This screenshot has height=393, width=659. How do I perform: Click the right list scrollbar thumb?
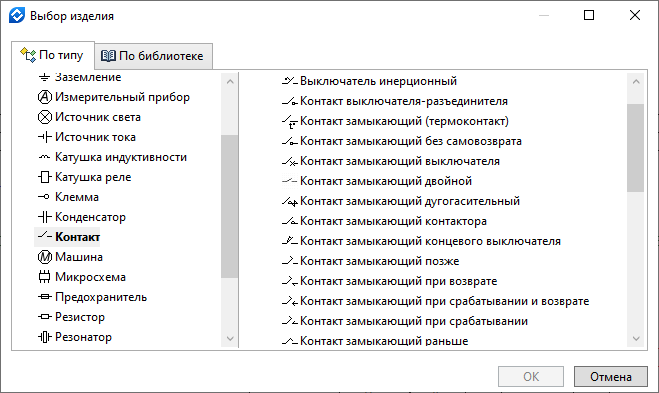[635, 148]
